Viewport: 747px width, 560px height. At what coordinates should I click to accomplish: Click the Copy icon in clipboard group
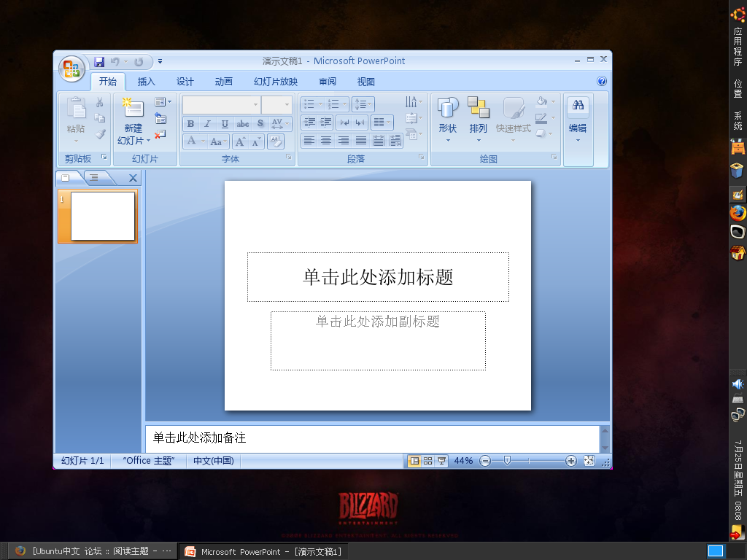pos(99,117)
